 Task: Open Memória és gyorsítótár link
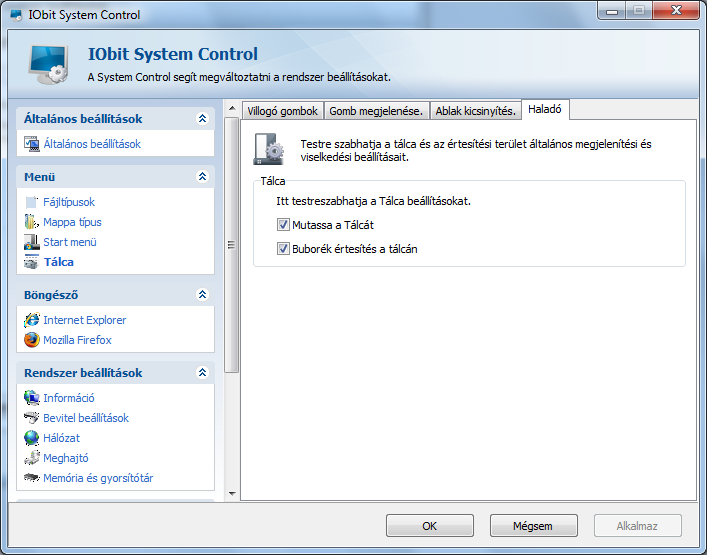click(x=98, y=478)
